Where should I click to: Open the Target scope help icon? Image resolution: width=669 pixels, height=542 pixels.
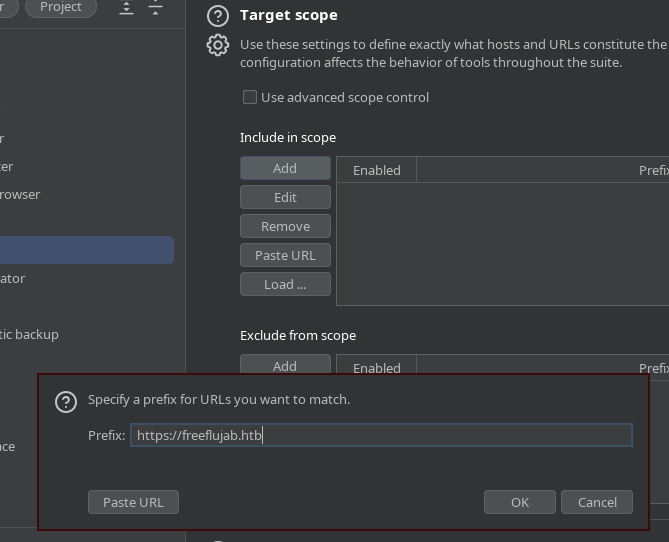tap(217, 16)
